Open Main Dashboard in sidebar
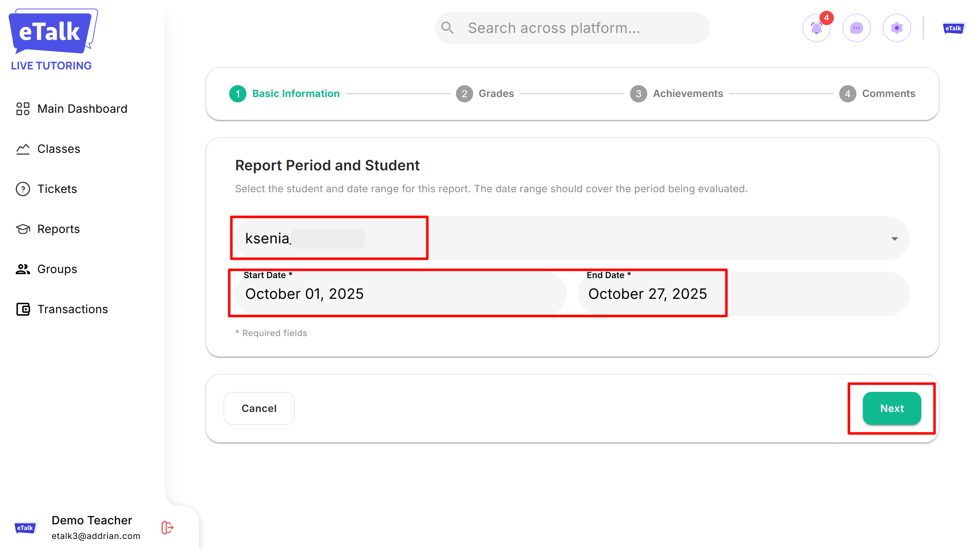980x549 pixels. coord(82,109)
